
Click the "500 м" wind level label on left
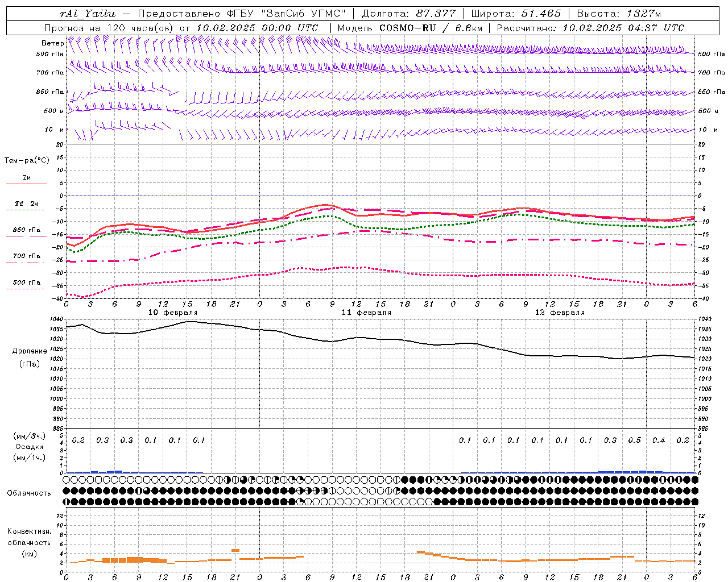pos(54,111)
